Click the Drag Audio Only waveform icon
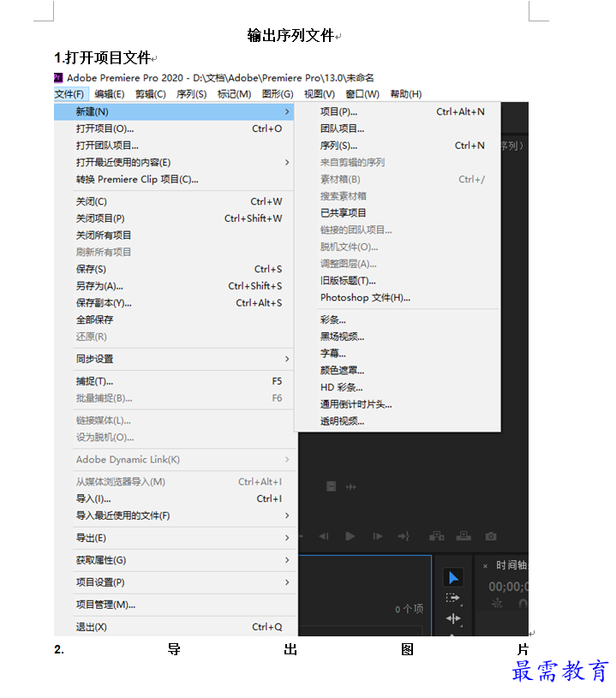The image size is (616, 698). [351, 487]
